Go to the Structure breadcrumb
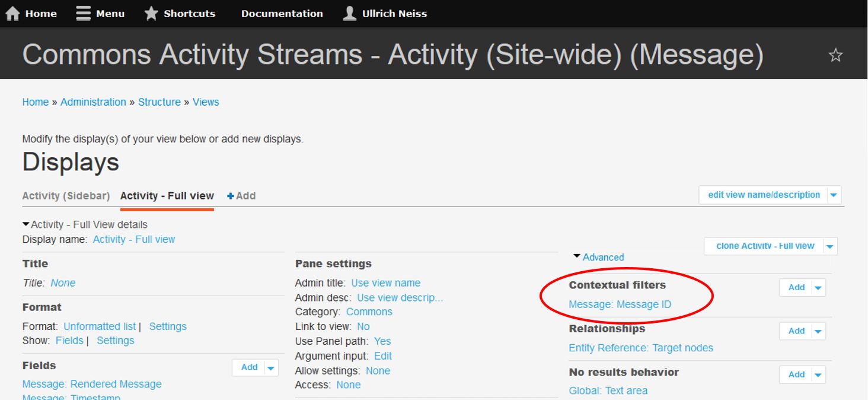 pyautogui.click(x=159, y=102)
